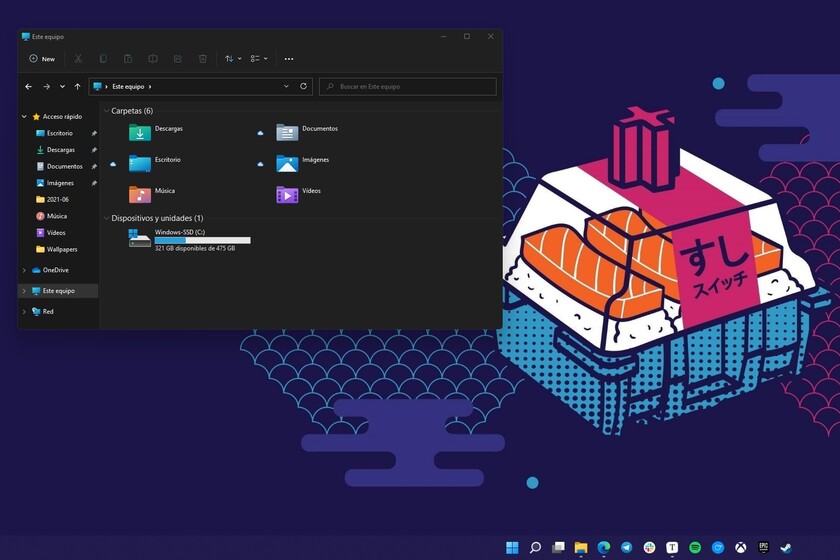Viewport: 840px width, 560px height.
Task: Open the Descargas folder icon
Action: coord(140,132)
